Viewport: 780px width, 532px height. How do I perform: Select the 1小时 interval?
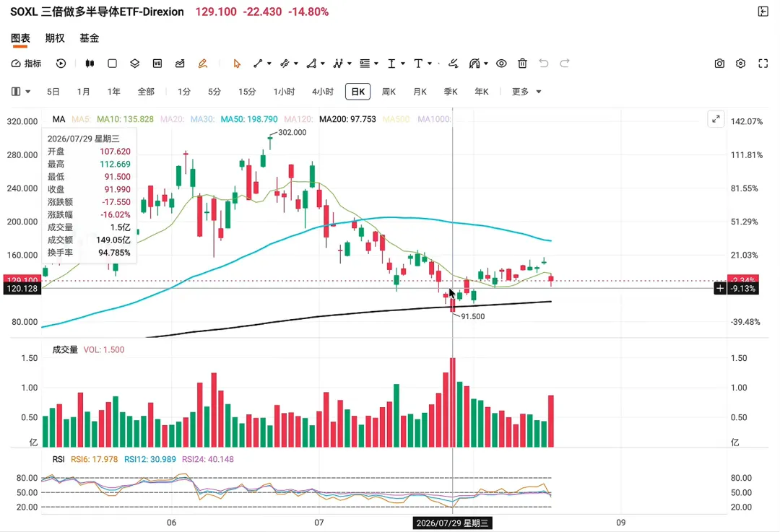[284, 92]
